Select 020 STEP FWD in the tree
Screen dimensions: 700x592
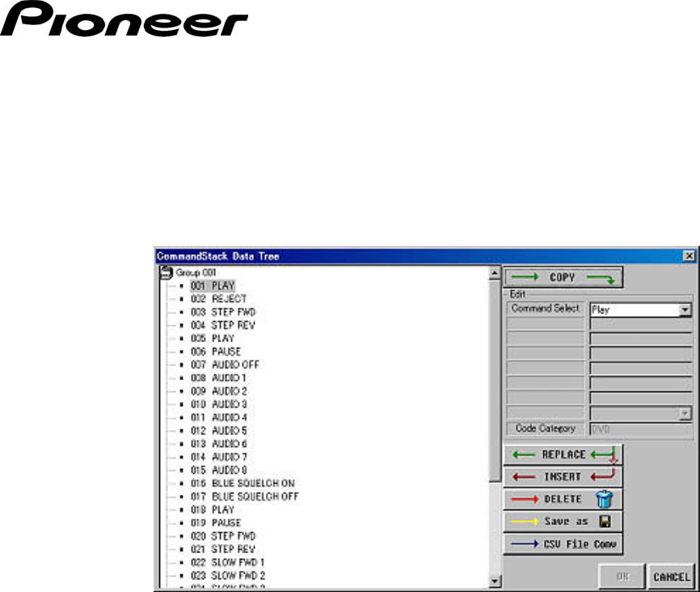point(223,536)
